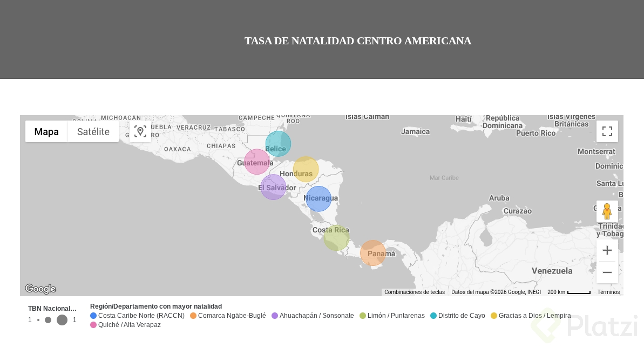Click the largest gray size-legend circle
This screenshot has width=644, height=347.
[x=62, y=320]
